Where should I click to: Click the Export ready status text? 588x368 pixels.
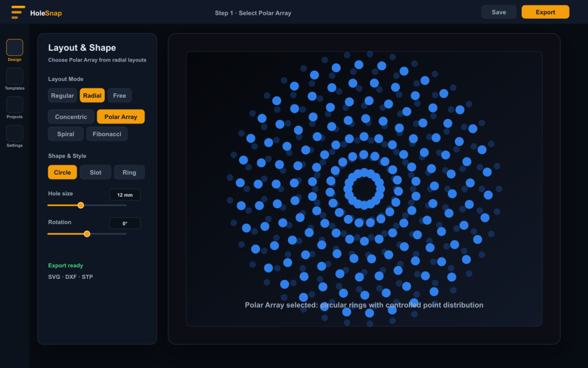[65, 266]
